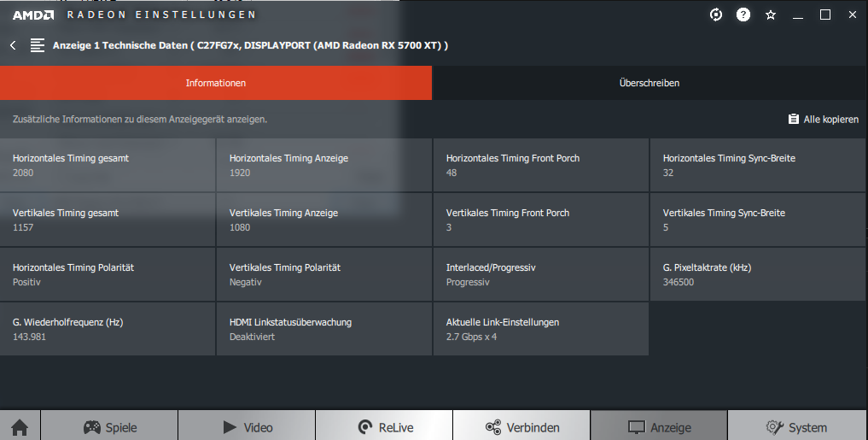The height and width of the screenshot is (440, 868).
Task: Click the gamepad icon for Spiele
Action: pos(92,427)
